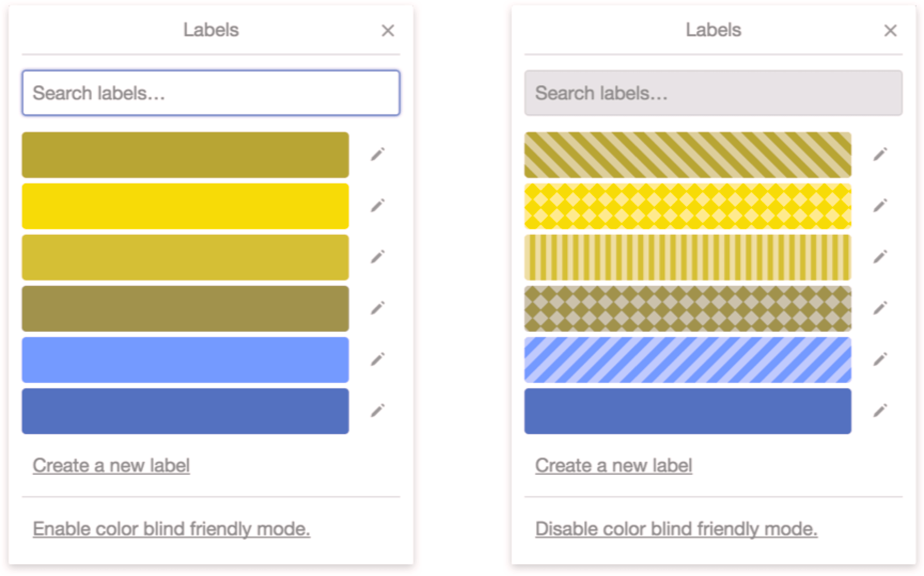Viewport: 924px width, 576px height.
Task: Select the solid light blue label
Action: click(185, 360)
